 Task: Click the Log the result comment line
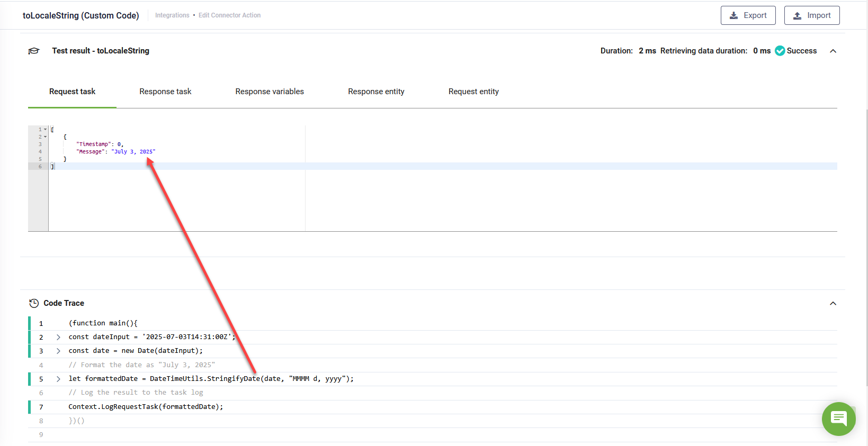point(136,393)
